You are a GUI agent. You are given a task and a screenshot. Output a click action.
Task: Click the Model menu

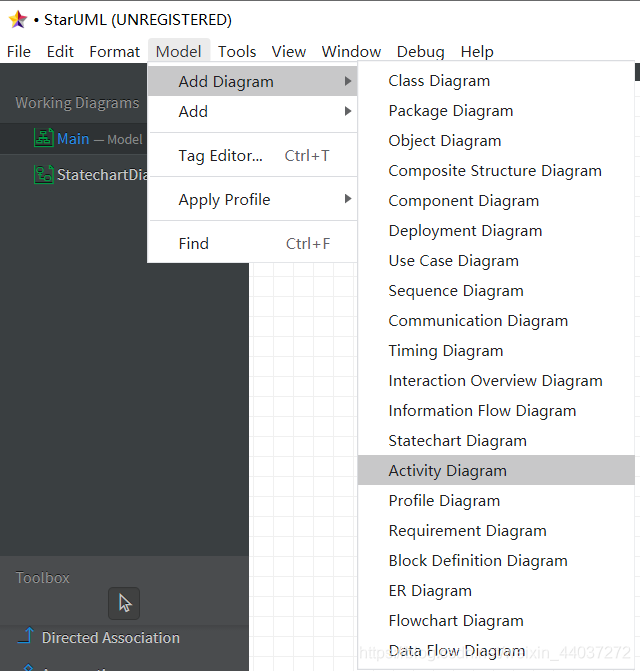click(x=179, y=52)
